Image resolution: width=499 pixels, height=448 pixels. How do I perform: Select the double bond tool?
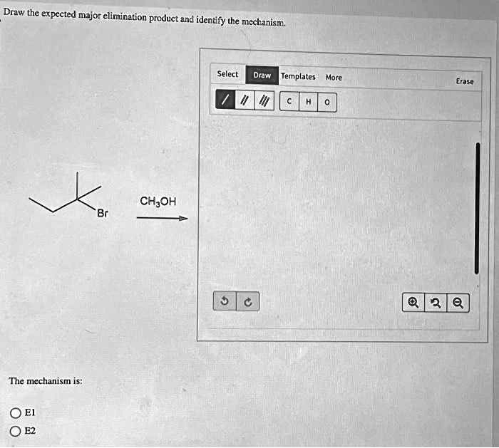[245, 101]
